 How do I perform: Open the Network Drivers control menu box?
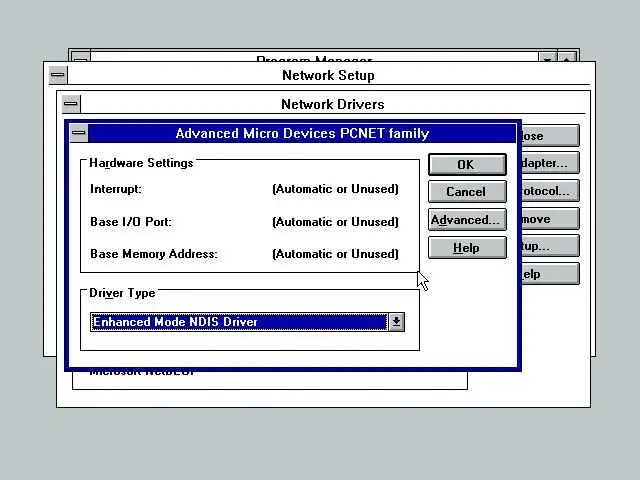tap(71, 104)
